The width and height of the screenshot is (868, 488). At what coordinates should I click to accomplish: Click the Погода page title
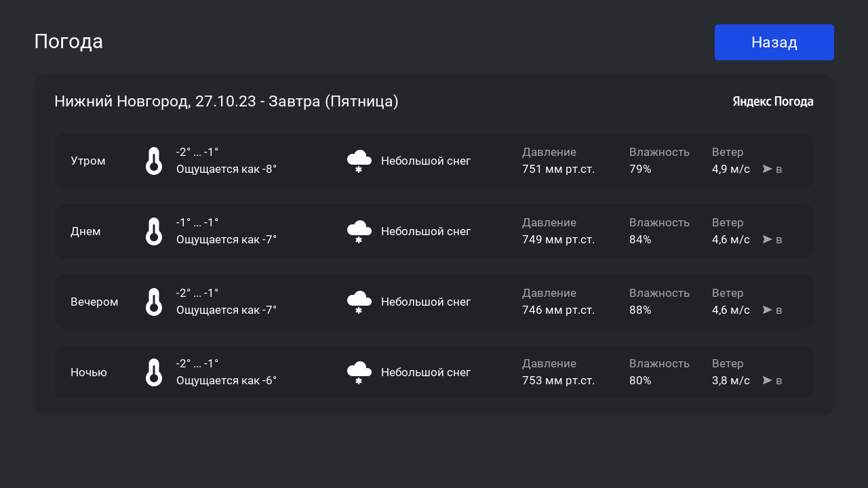[x=68, y=41]
